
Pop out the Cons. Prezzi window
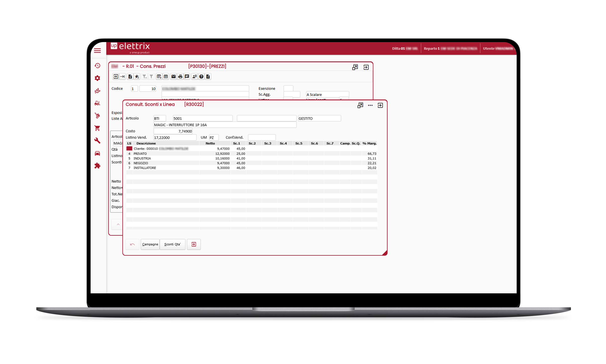[355, 67]
